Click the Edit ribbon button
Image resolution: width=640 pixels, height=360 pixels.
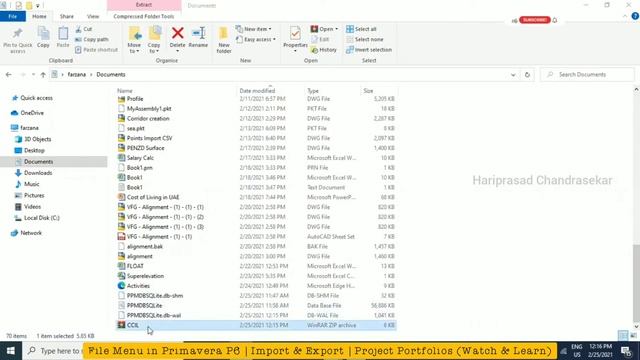click(320, 39)
